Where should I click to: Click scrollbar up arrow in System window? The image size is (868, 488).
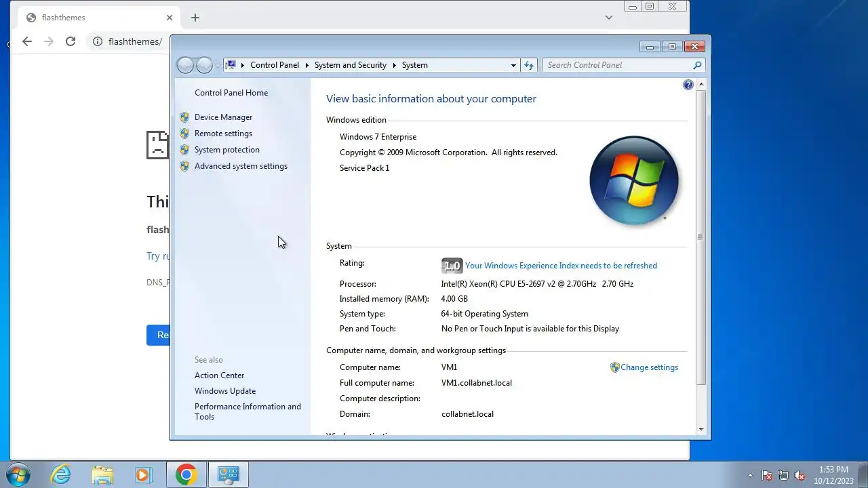(x=701, y=84)
